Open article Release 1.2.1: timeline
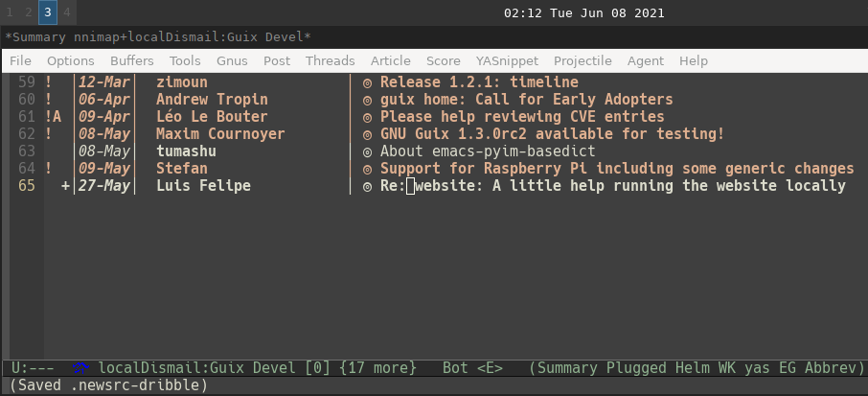 tap(479, 82)
